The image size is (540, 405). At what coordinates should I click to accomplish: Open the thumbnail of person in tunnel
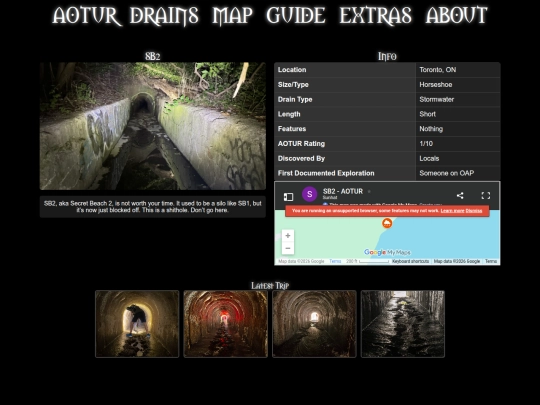137,324
